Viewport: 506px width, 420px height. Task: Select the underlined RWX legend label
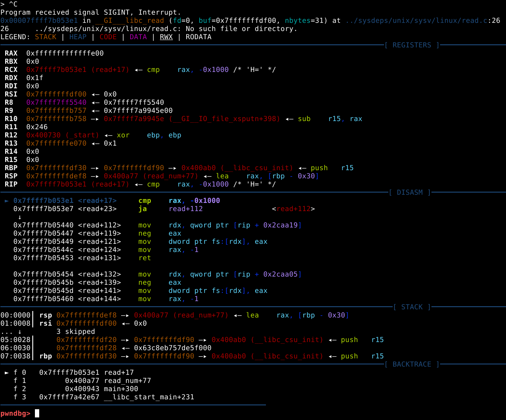(x=166, y=37)
